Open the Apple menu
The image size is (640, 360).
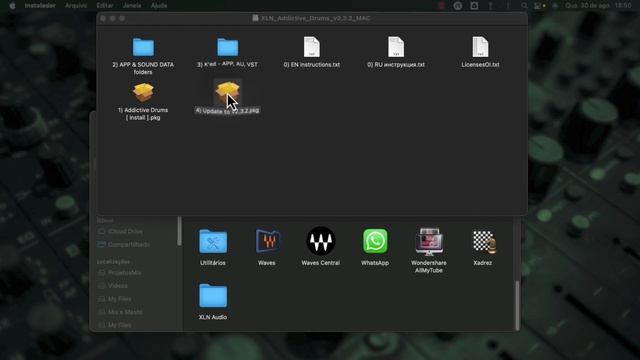(12, 6)
